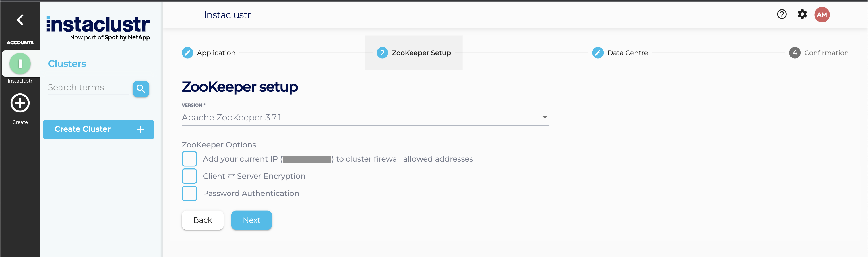868x257 pixels.
Task: Open settings via the gear icon
Action: [802, 14]
